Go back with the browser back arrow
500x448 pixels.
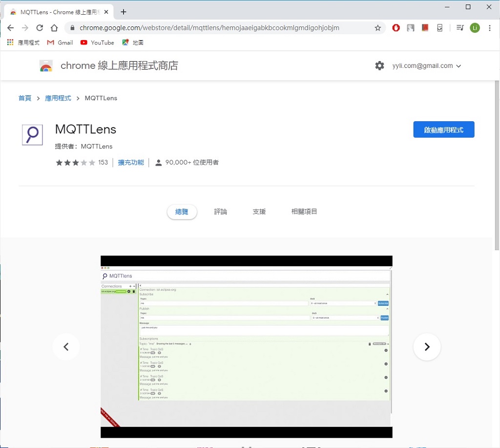11,28
